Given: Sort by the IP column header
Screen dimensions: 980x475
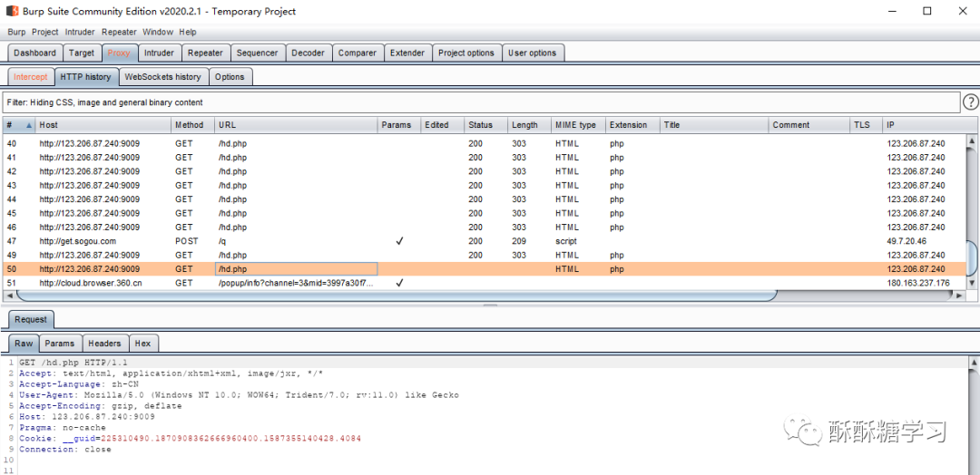Looking at the screenshot, I should coord(930,125).
